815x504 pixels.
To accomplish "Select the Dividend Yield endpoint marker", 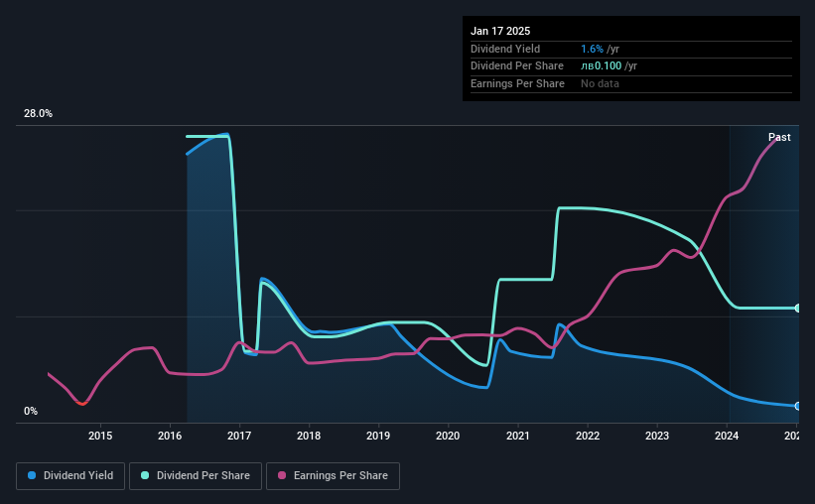I will point(798,406).
